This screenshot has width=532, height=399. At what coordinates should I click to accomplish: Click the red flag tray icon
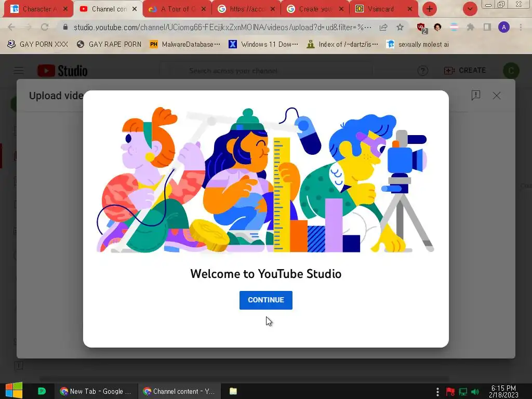tap(450, 392)
